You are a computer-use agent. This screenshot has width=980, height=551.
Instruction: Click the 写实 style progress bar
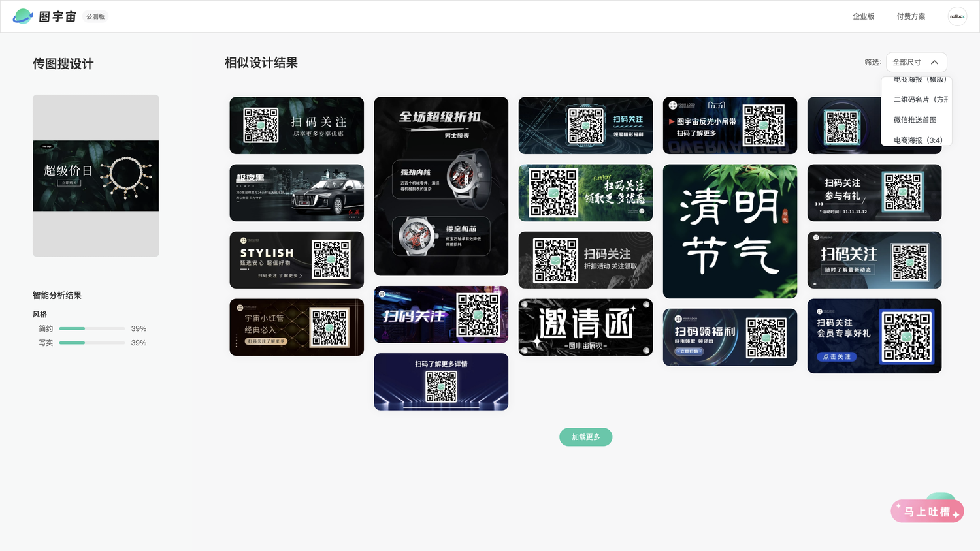pyautogui.click(x=92, y=343)
